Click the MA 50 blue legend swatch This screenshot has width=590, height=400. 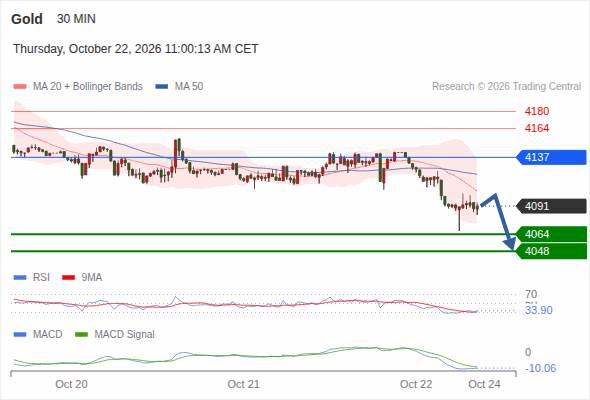(162, 87)
